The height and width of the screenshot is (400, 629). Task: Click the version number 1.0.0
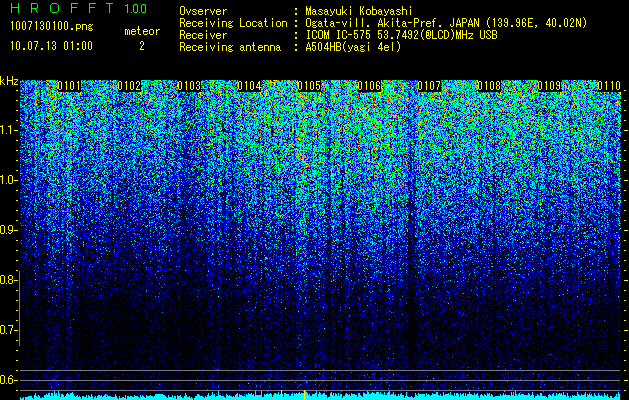click(135, 9)
